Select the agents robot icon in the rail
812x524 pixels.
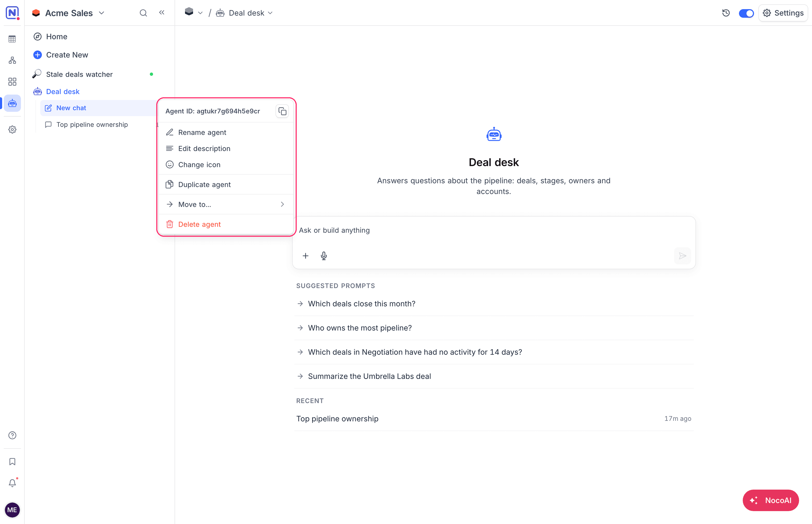(12, 103)
